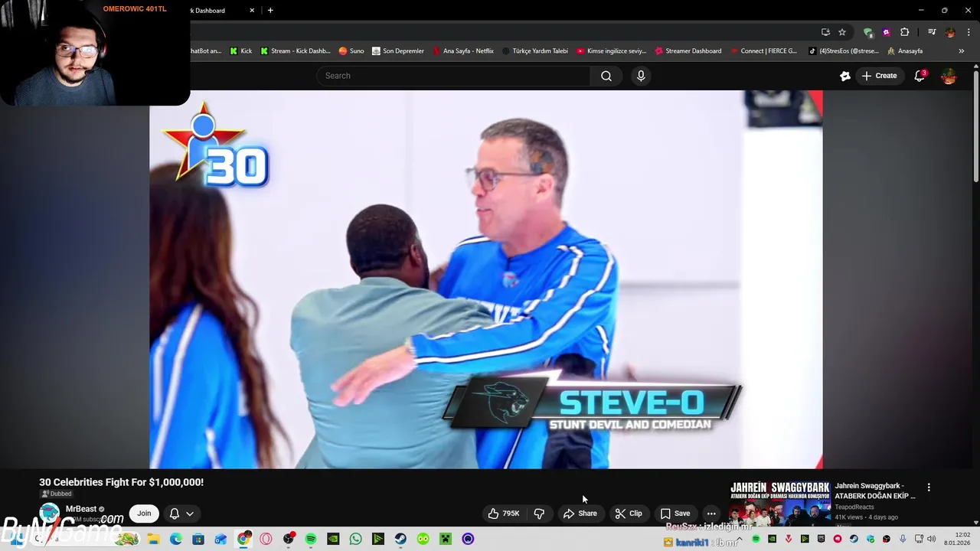This screenshot has width=980, height=551.
Task: Open the (4)StresEos TikTok bookmark
Action: 843,51
